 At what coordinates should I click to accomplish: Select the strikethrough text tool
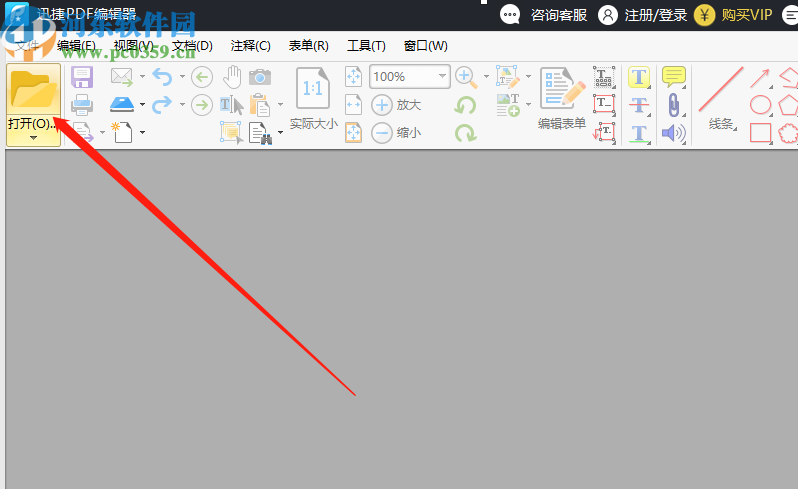[639, 105]
